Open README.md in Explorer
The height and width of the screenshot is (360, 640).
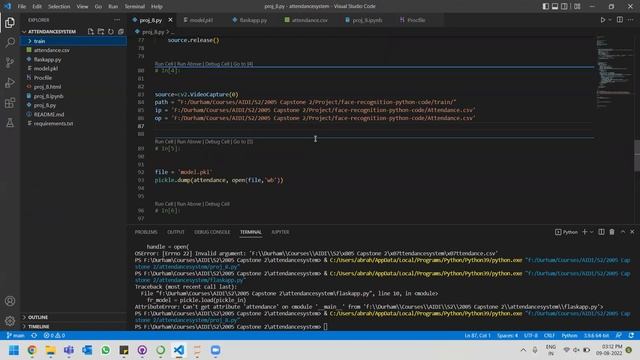point(74,114)
